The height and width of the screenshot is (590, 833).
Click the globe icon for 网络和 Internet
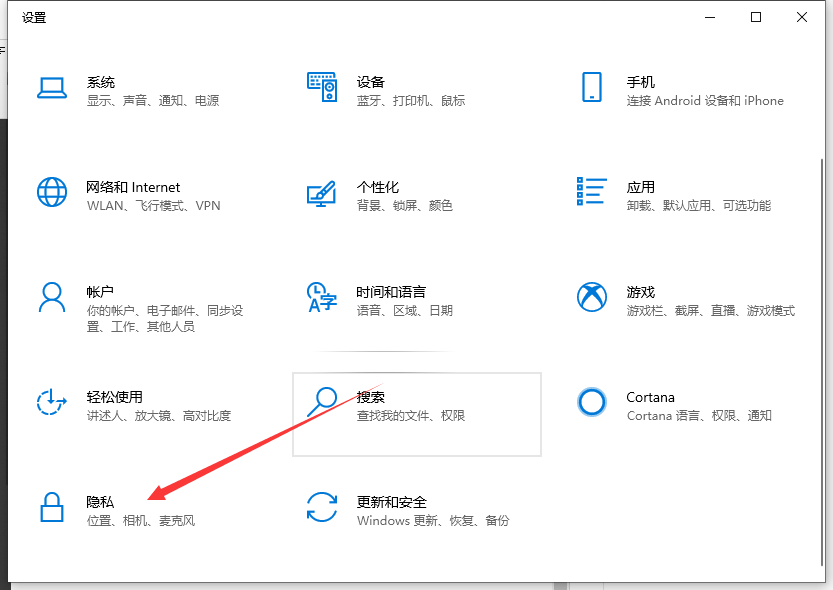pyautogui.click(x=51, y=192)
